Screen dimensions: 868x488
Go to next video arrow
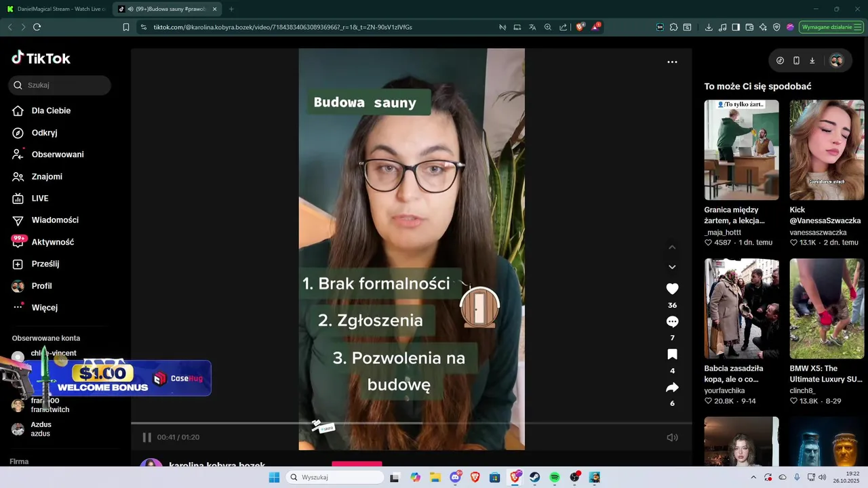(x=672, y=267)
